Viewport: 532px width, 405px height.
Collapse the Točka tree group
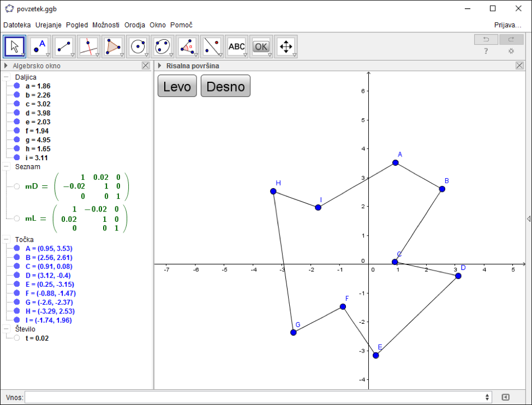(6, 239)
